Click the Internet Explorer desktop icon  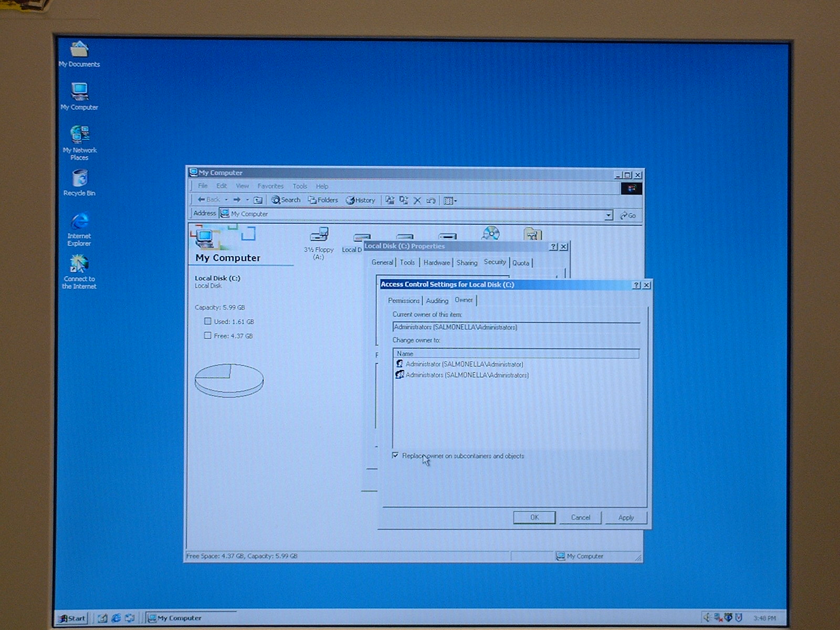click(79, 222)
